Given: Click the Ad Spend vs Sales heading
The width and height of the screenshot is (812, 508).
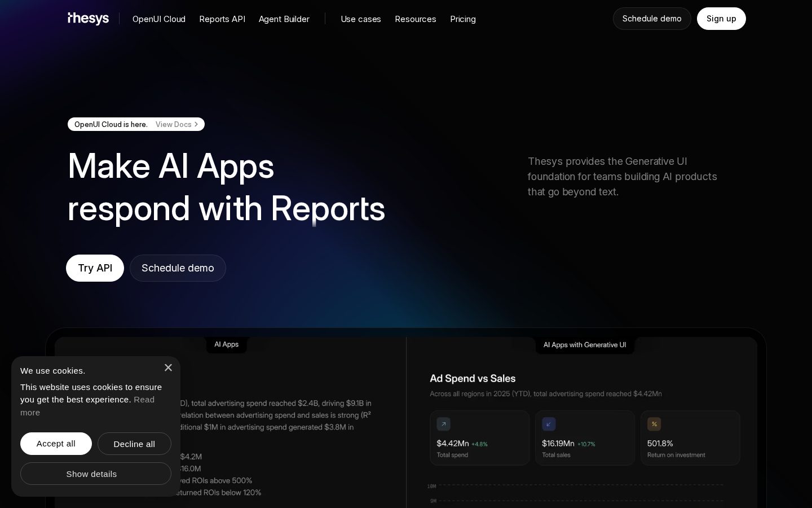Looking at the screenshot, I should coord(473,378).
